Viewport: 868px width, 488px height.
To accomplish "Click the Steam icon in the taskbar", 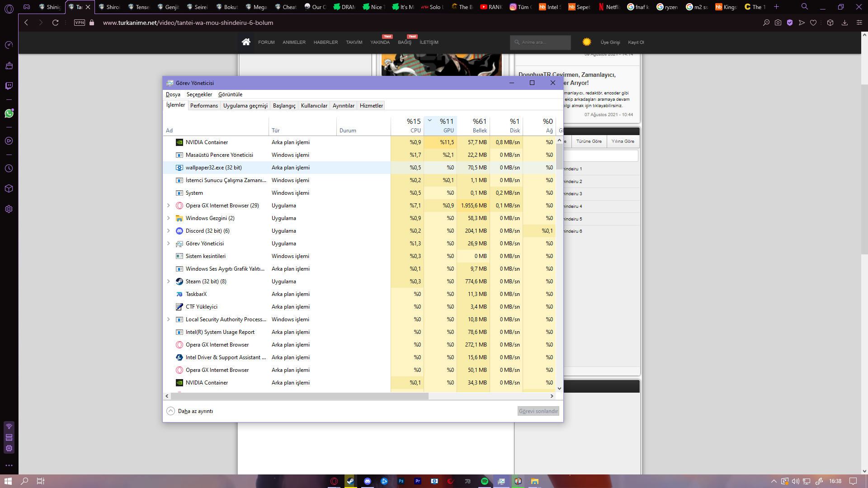I will 350,481.
